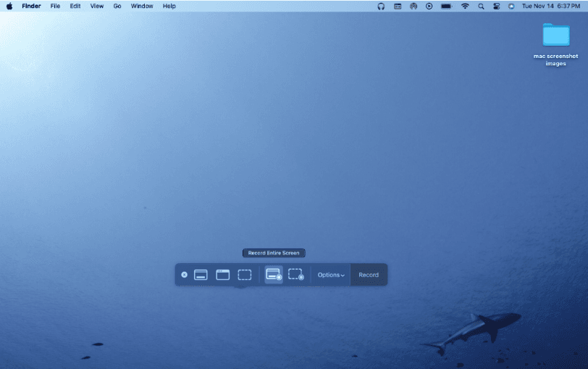588x369 pixels.
Task: Choose Record Entire Screen mode
Action: tap(273, 275)
